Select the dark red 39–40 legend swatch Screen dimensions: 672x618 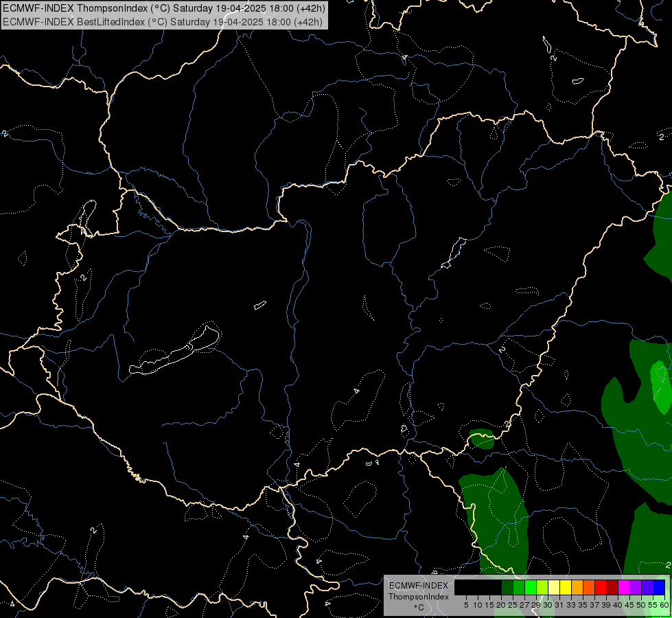coord(612,587)
